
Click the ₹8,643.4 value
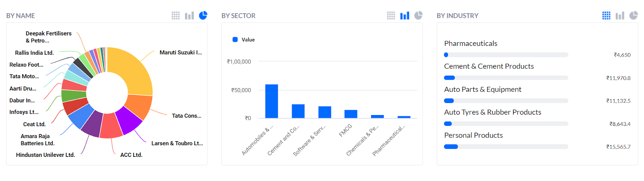point(620,124)
